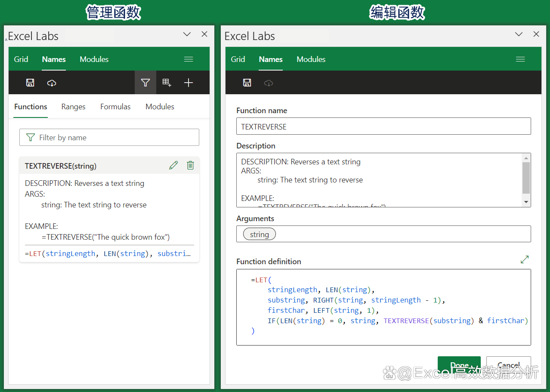
Task: Edit TEXTREVERSE with the pencil icon
Action: tap(173, 165)
